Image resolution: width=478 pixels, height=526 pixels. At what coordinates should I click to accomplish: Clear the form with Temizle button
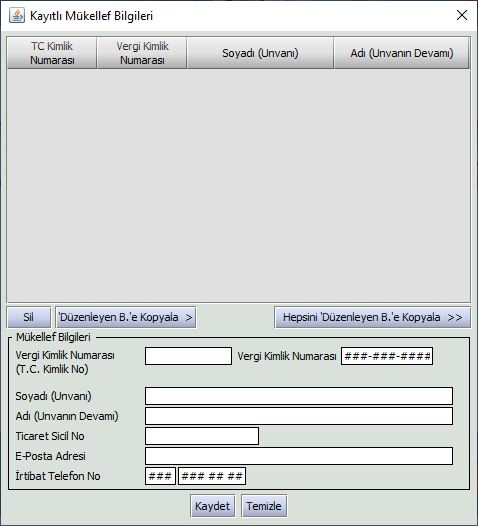pos(264,506)
